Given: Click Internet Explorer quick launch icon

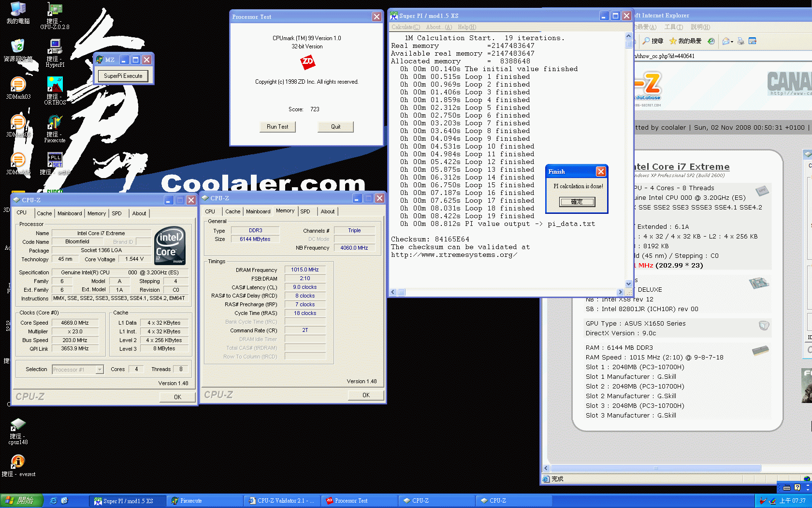Looking at the screenshot, I should tap(54, 501).
